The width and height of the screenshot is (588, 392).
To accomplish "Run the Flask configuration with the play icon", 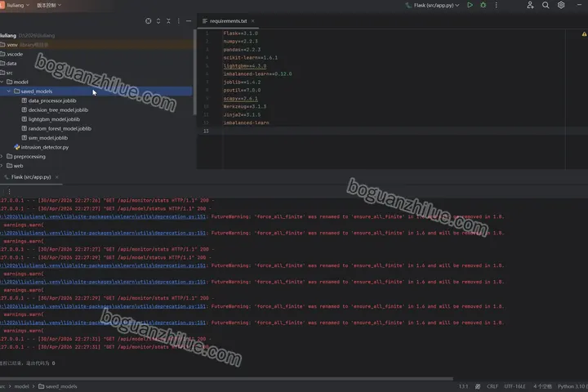I will [x=470, y=5].
